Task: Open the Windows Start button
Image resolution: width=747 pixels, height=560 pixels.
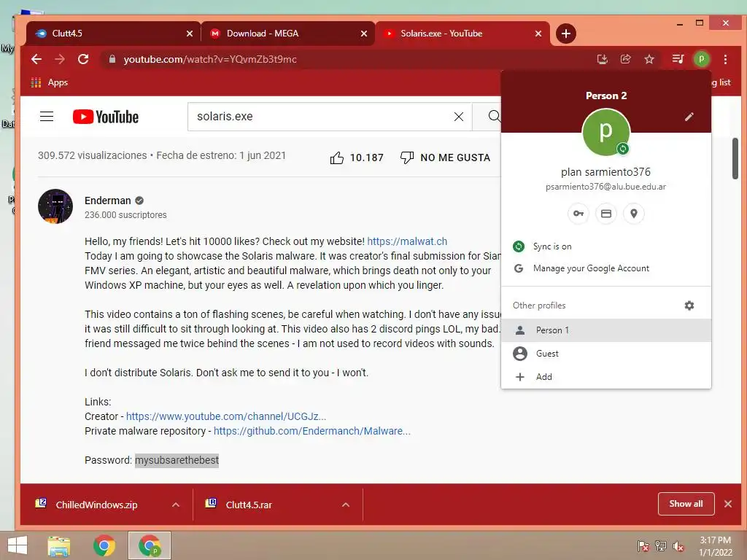Action: 18,545
